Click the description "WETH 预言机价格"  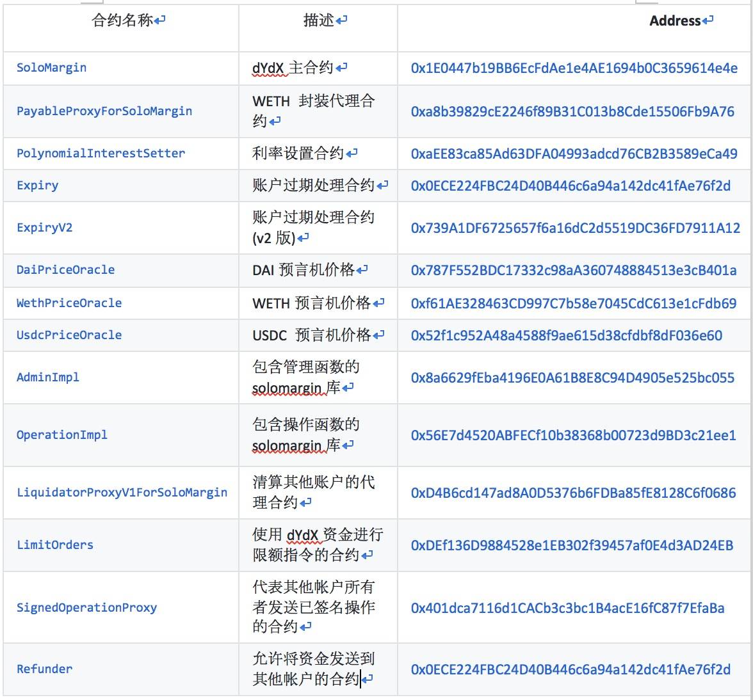click(x=312, y=303)
